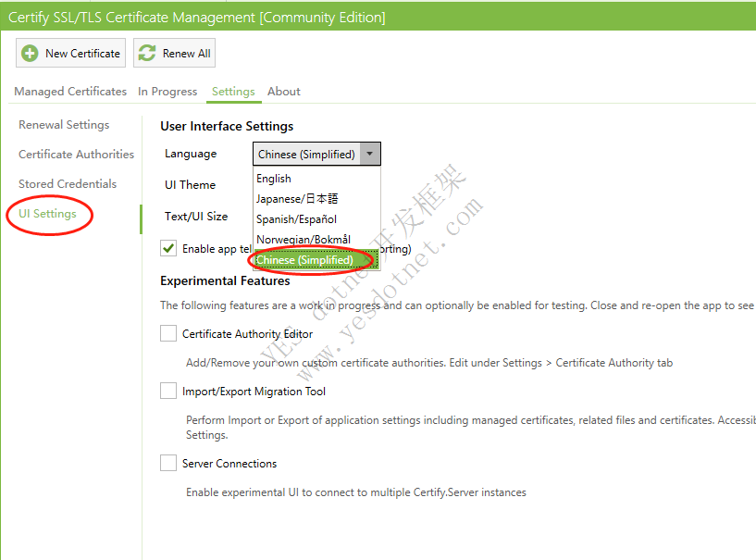
Task: Click the User Interface Settings heading
Action: pos(227,127)
